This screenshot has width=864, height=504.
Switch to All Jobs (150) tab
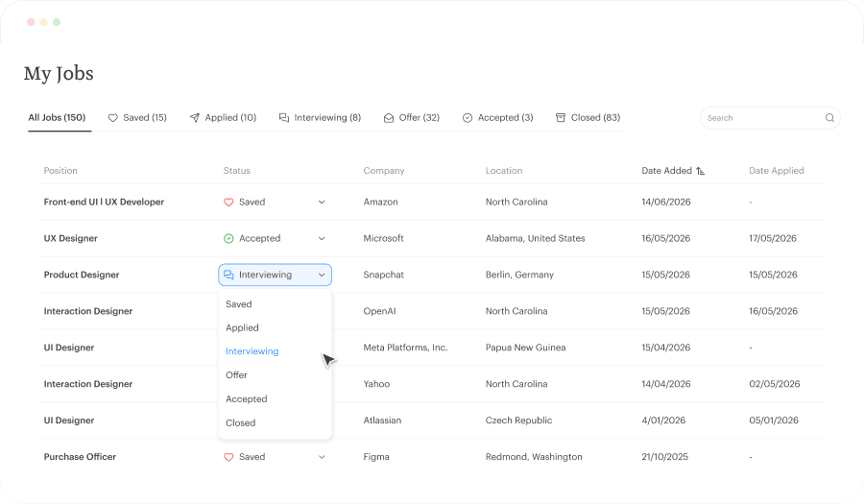tap(58, 117)
